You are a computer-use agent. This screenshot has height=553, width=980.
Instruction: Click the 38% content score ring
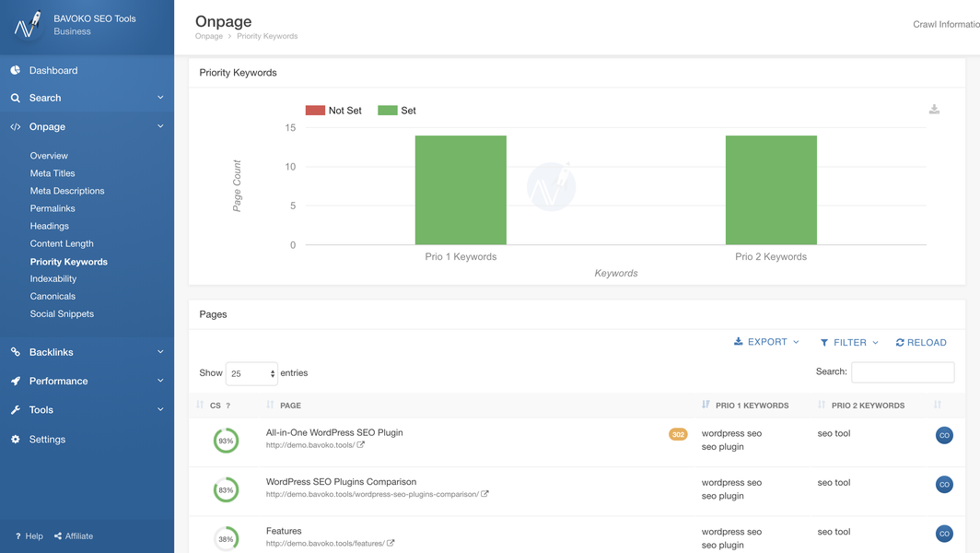click(226, 538)
